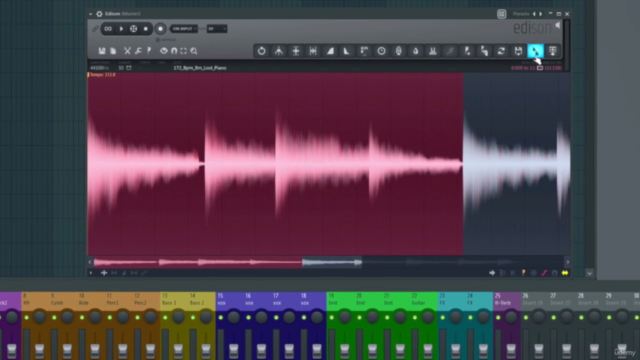Click the right arrow of the waveform scrollbar
This screenshot has width=640, height=360.
567,262
